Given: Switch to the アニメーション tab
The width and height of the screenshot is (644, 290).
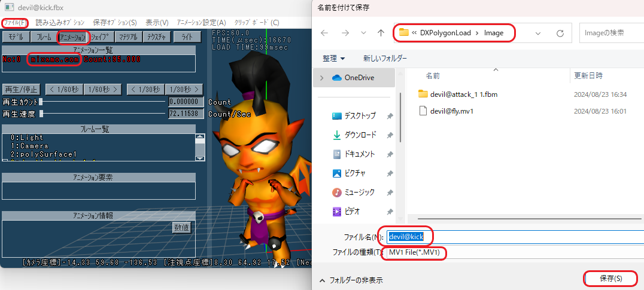Looking at the screenshot, I should 73,37.
